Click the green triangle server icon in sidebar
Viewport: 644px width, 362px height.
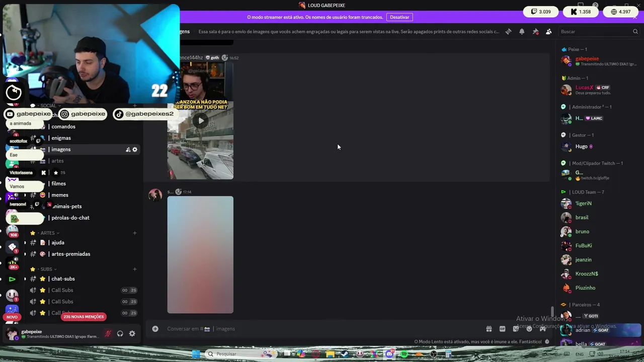click(12, 279)
